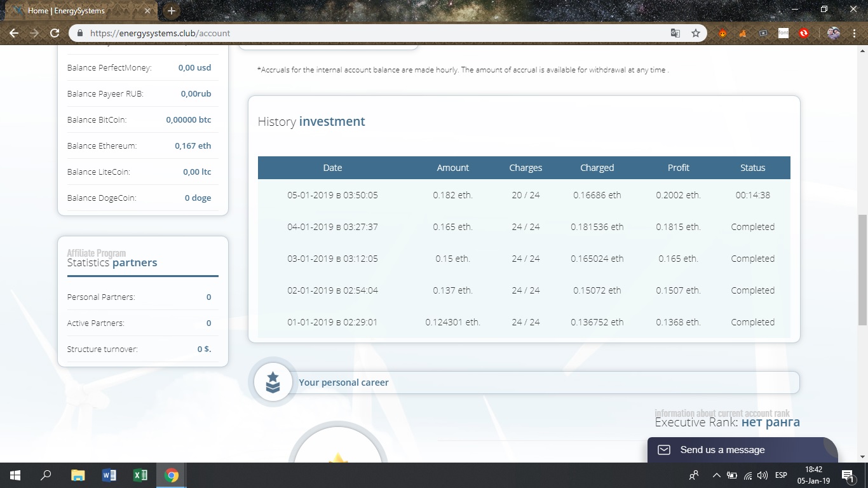Image resolution: width=868 pixels, height=488 pixels.
Task: Open a new browser tab
Action: (172, 11)
